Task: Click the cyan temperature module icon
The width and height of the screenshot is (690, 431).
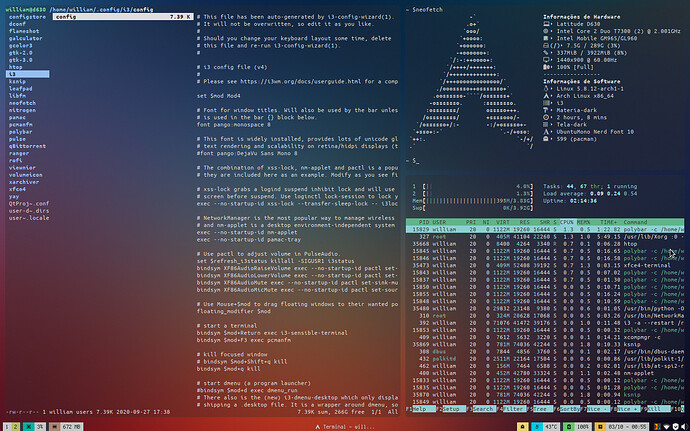Action: tap(537, 427)
